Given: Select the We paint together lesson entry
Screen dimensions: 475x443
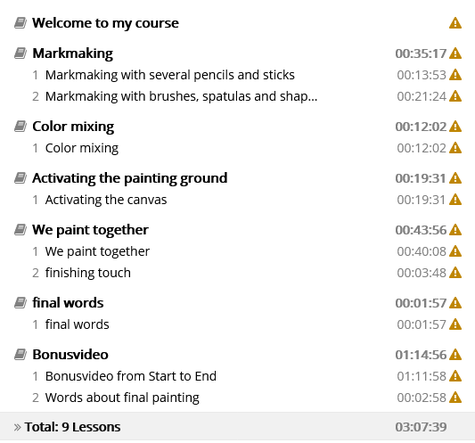Looking at the screenshot, I should tap(97, 251).
